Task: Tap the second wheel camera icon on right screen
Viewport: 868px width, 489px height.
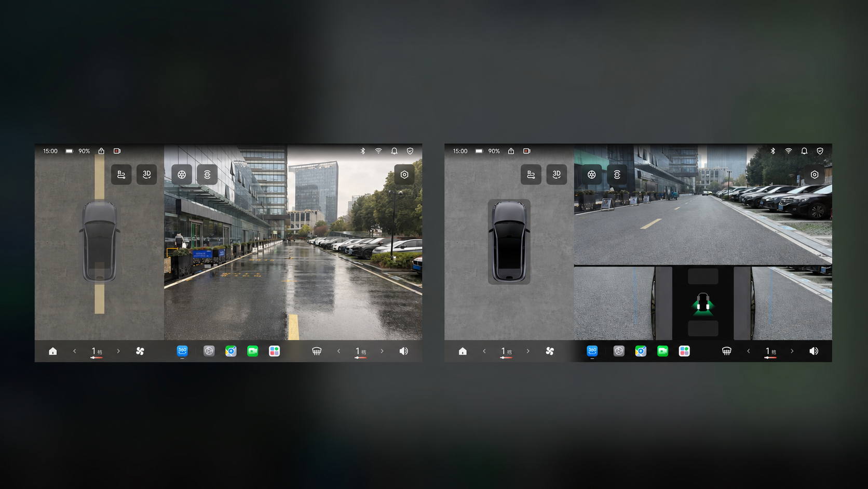Action: click(x=617, y=175)
